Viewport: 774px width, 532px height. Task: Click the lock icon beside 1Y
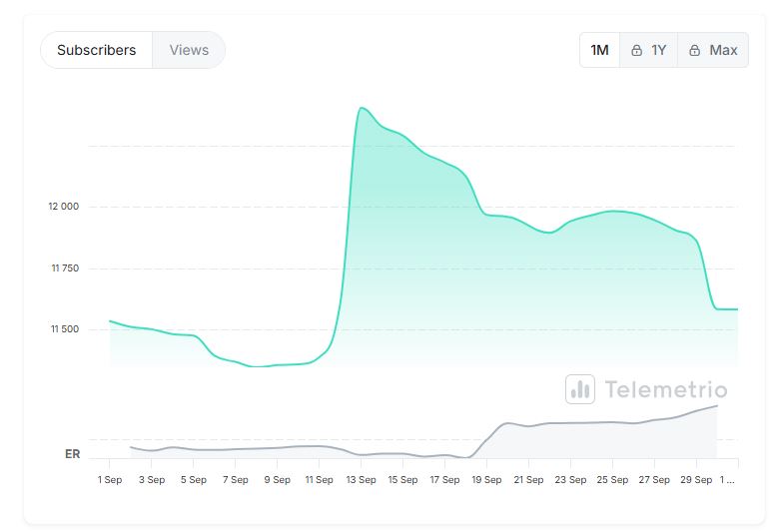[x=636, y=50]
